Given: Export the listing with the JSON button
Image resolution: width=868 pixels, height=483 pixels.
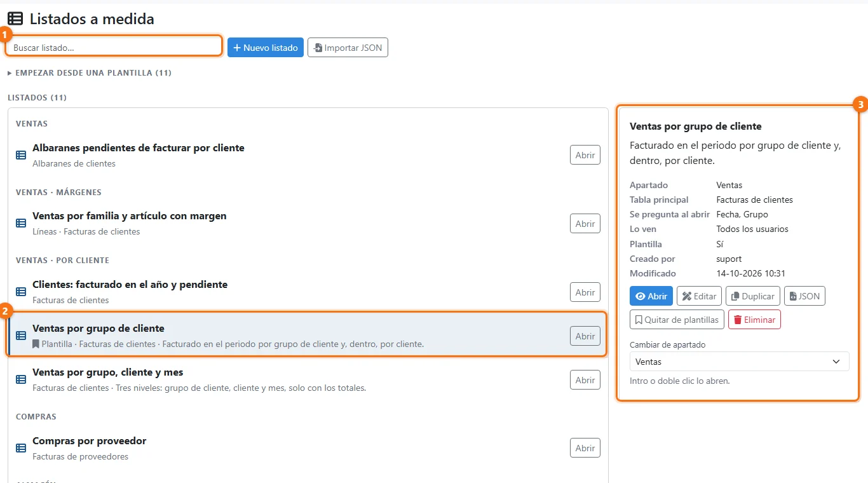Looking at the screenshot, I should [x=804, y=296].
